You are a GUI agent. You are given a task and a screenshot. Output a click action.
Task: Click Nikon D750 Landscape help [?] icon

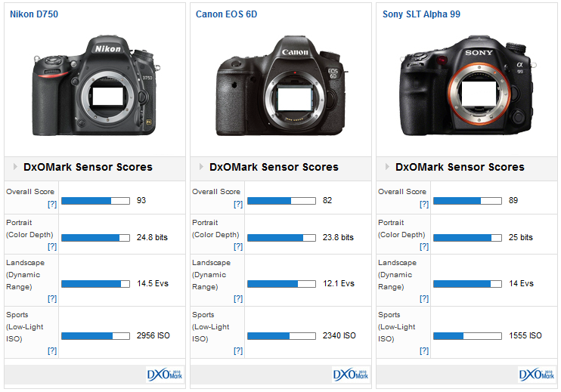click(x=52, y=298)
